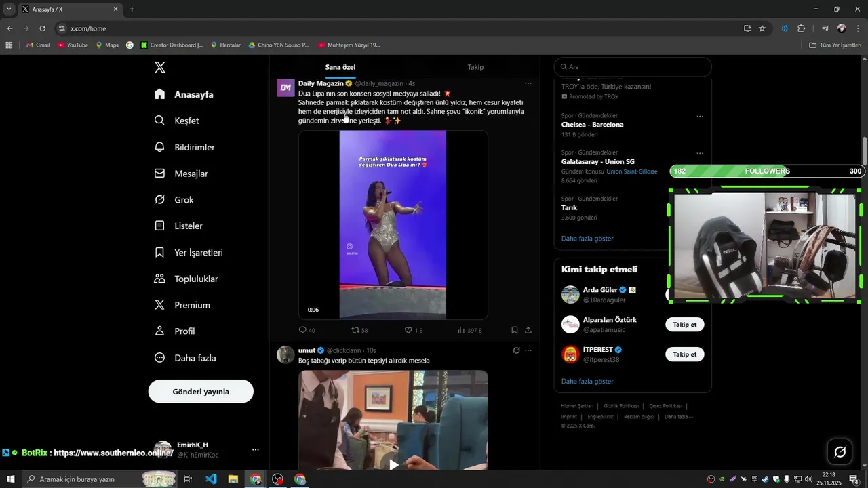Viewport: 868px width, 488px height.
Task: Play the Dua Lipa concert video
Action: coord(393,224)
